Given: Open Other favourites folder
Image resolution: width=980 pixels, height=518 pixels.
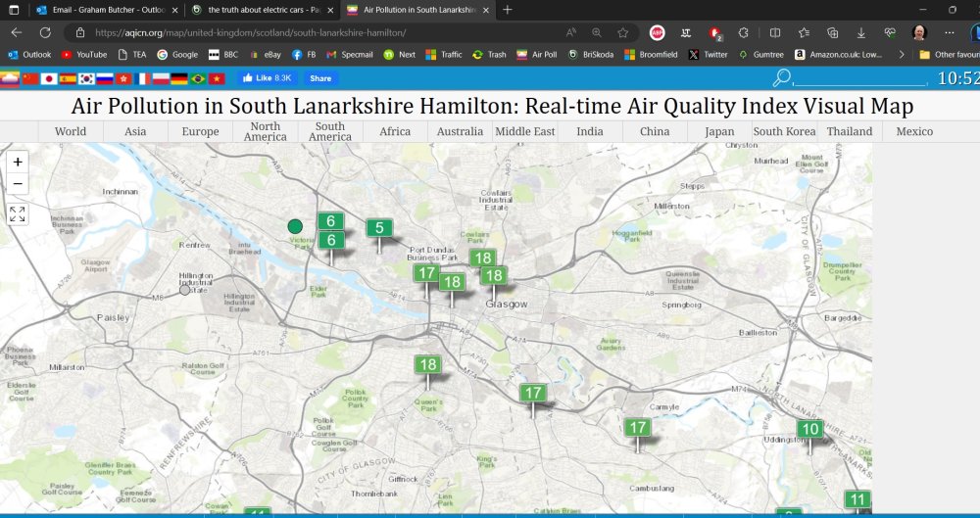Looking at the screenshot, I should 949,55.
